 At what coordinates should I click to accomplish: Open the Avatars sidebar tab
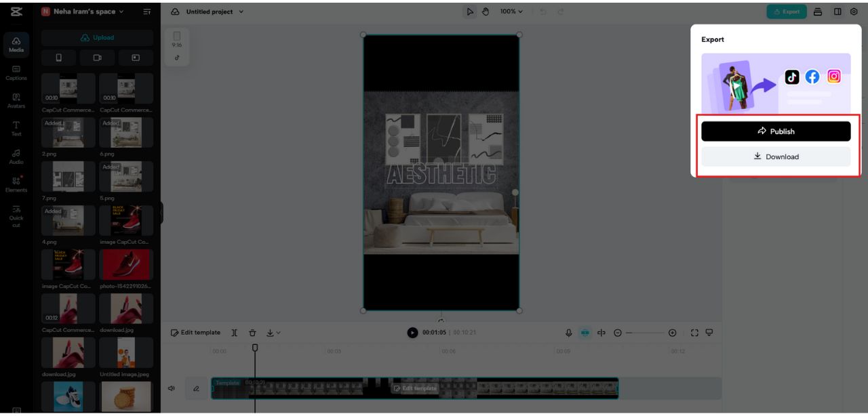click(16, 100)
